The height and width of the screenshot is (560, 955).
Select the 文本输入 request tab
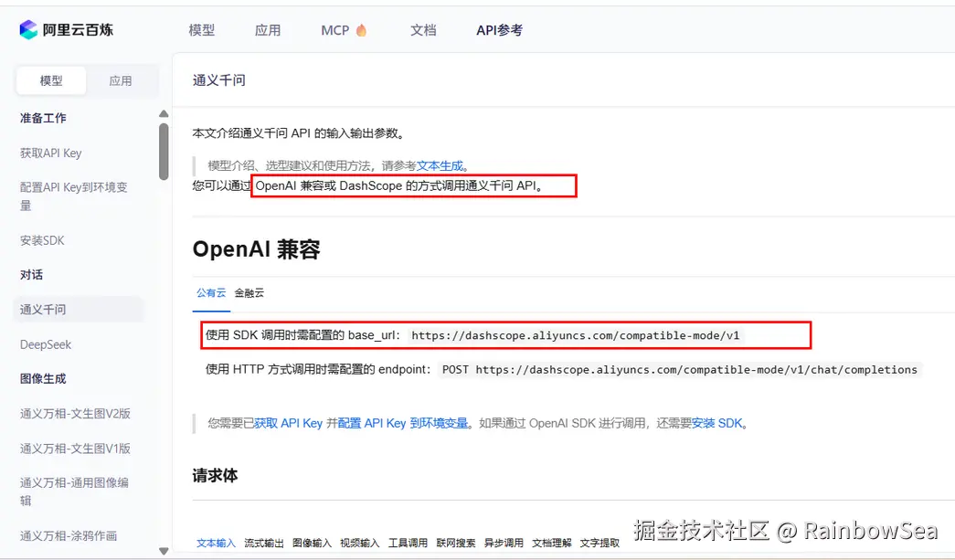click(x=216, y=543)
